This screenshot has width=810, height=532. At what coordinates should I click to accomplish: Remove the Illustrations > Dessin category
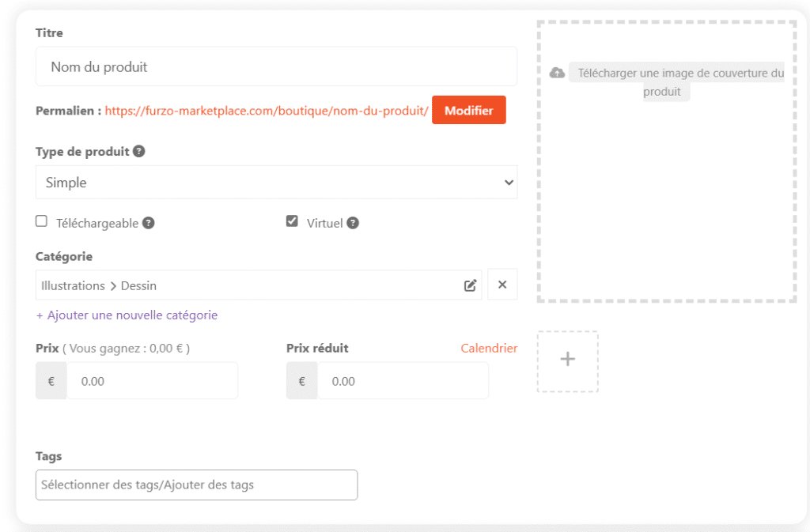pyautogui.click(x=502, y=285)
